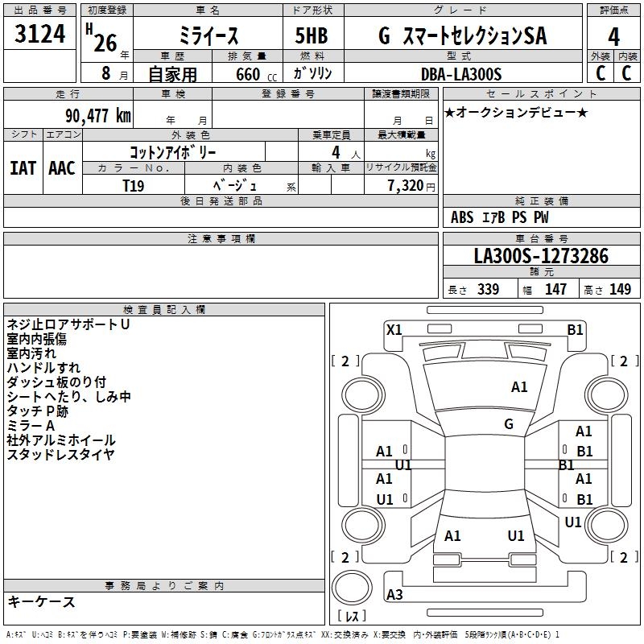The width and height of the screenshot is (644, 644).
Task: Click G mark on windshield diagram
Action: pyautogui.click(x=509, y=424)
